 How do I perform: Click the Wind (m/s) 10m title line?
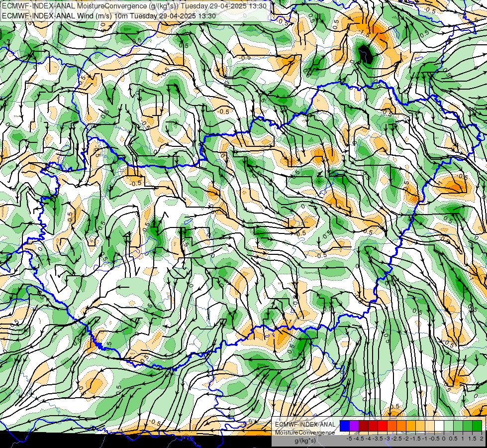coord(108,15)
